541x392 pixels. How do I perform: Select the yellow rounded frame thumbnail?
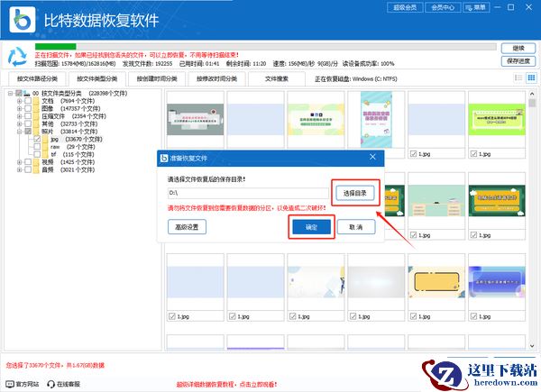pyautogui.click(x=436, y=282)
